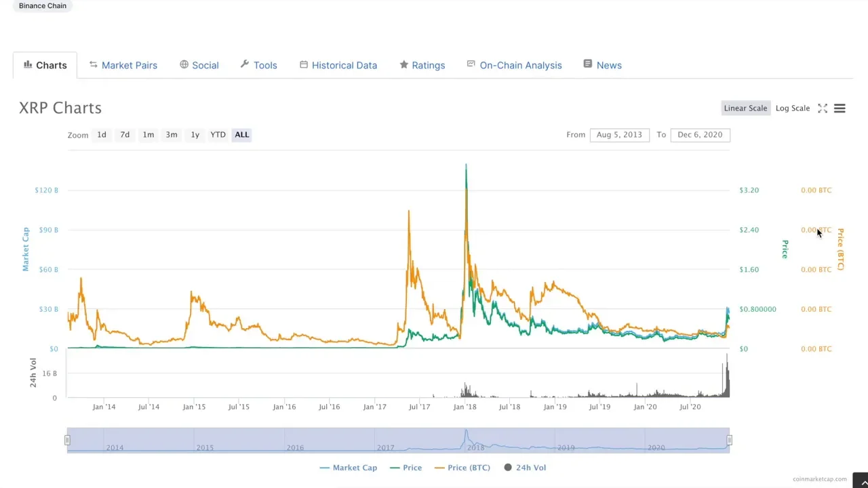This screenshot has width=868, height=488.
Task: Click the calendar icon beside Historical Data
Action: [x=304, y=64]
